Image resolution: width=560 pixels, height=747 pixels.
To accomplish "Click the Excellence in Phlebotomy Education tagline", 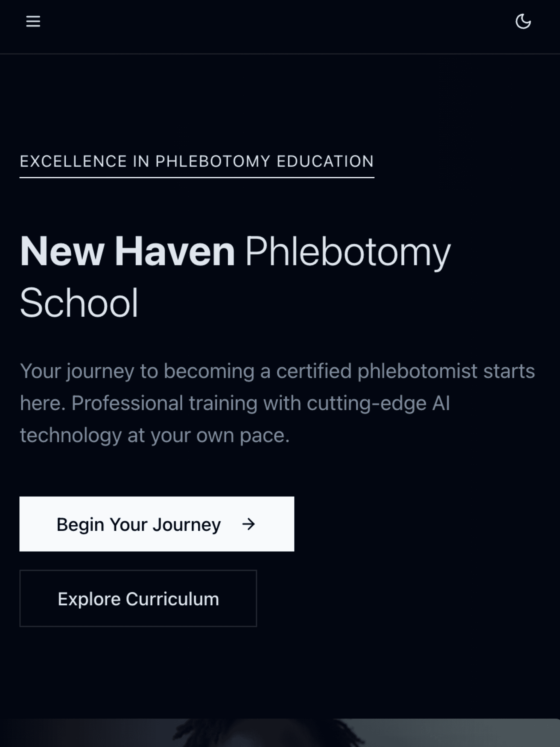I will tap(197, 161).
